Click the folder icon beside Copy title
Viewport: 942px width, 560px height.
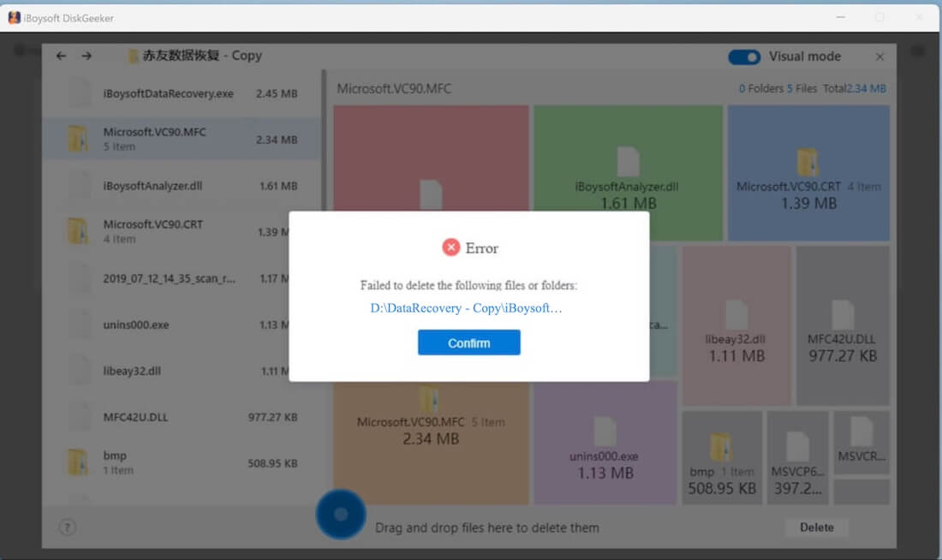pos(133,57)
